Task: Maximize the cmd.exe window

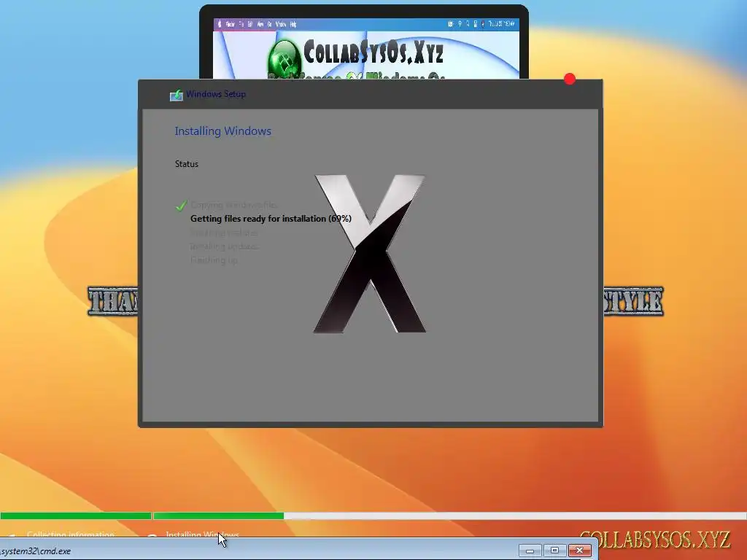Action: [x=554, y=551]
